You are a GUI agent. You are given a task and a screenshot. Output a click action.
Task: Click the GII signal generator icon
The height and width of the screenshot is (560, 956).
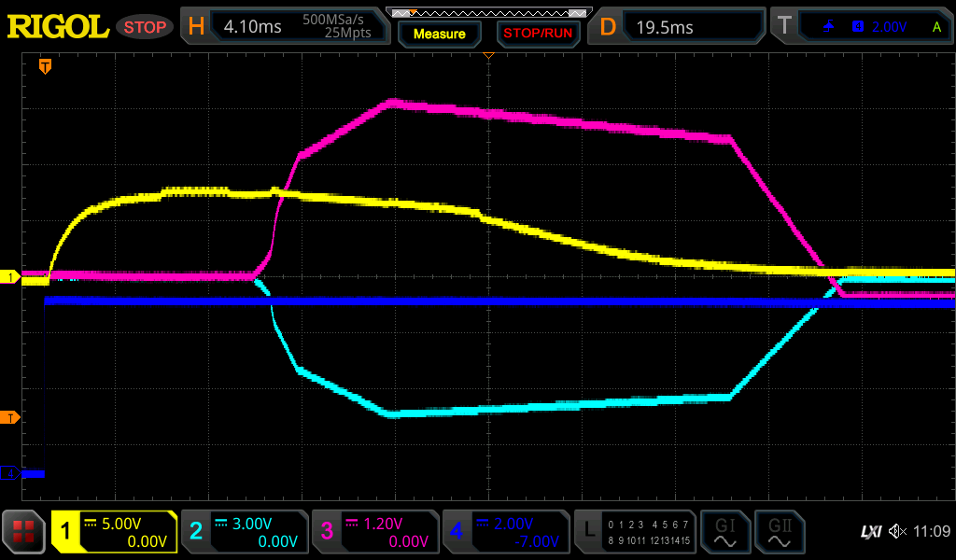pyautogui.click(x=779, y=532)
